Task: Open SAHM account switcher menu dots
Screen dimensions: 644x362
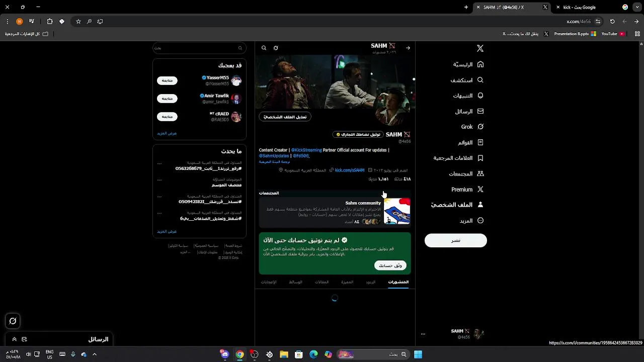Action: coord(423,334)
